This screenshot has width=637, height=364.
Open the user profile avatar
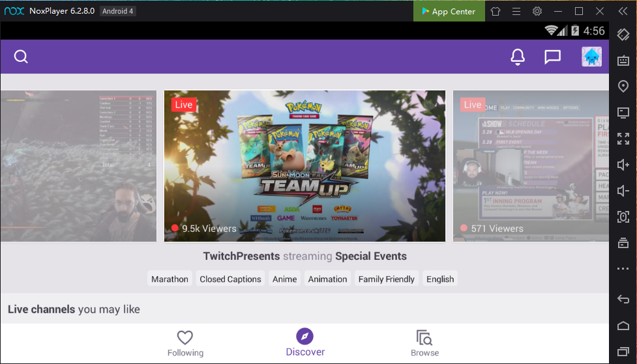tap(591, 57)
